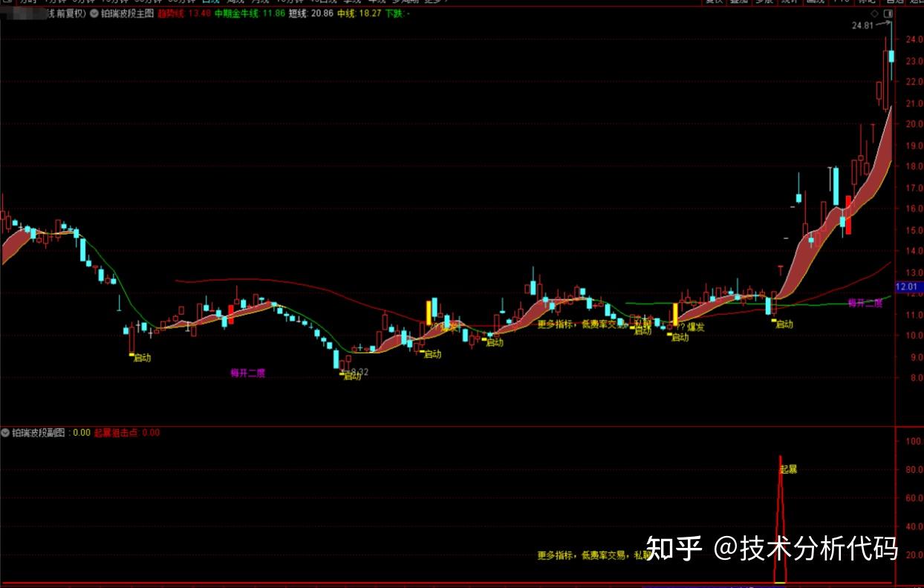
Task: Click the 前复权 adjustment label in chart header
Action: point(71,13)
